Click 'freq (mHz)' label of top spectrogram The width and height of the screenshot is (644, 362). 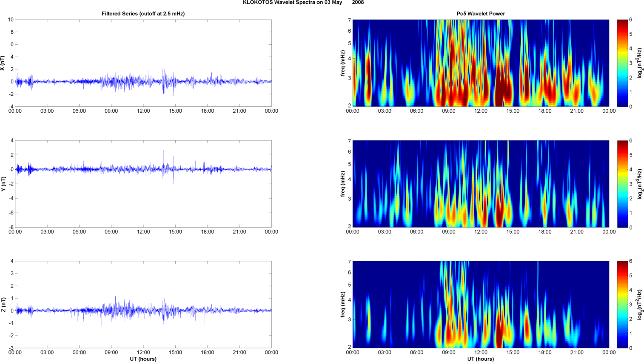pyautogui.click(x=342, y=63)
